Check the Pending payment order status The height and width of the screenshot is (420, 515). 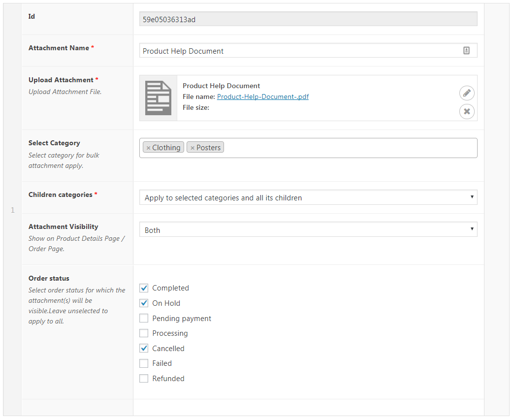(x=144, y=318)
